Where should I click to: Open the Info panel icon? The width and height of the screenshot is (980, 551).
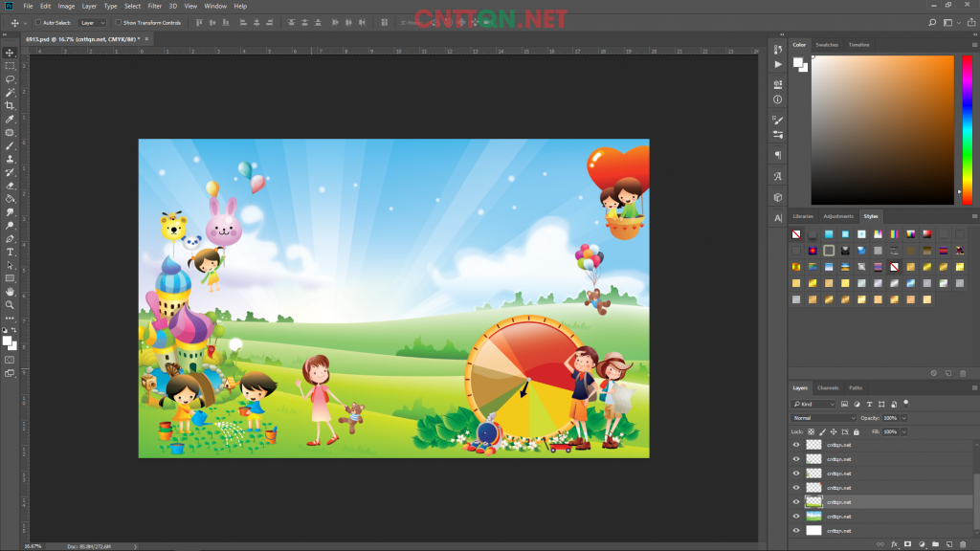click(x=777, y=99)
